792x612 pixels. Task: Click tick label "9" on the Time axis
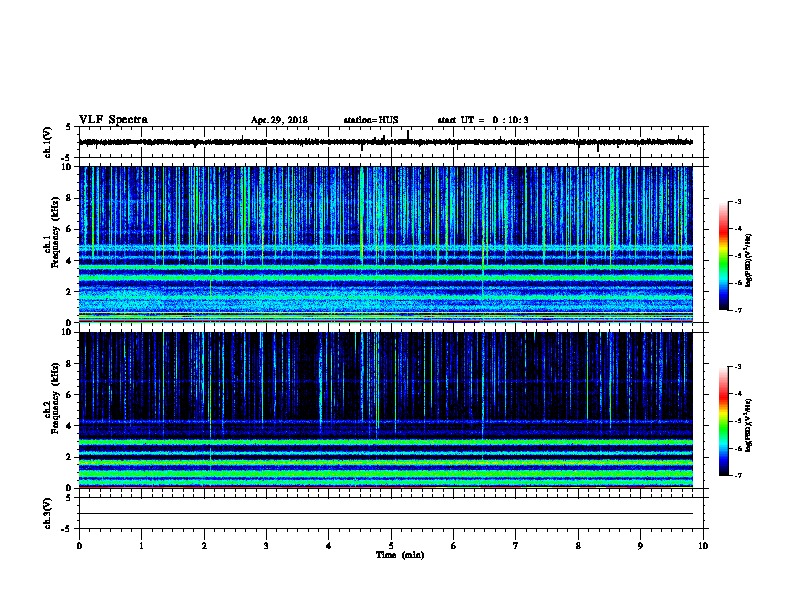tap(640, 546)
